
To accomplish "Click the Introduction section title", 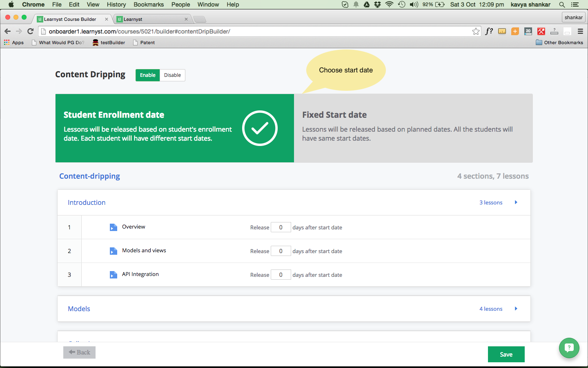I will click(x=87, y=202).
